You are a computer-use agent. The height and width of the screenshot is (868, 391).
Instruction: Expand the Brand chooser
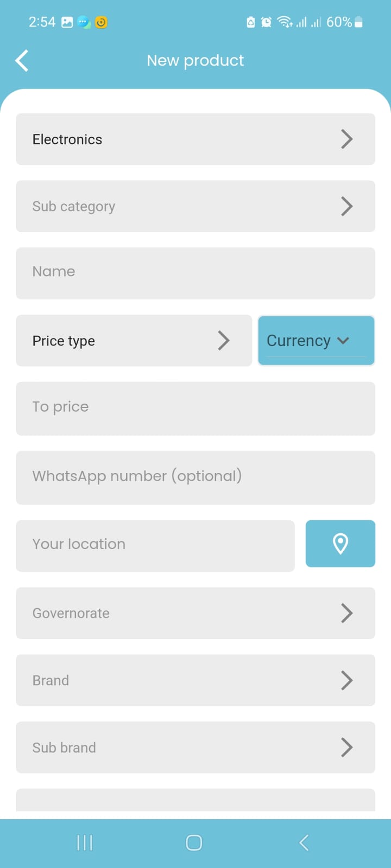(x=195, y=680)
